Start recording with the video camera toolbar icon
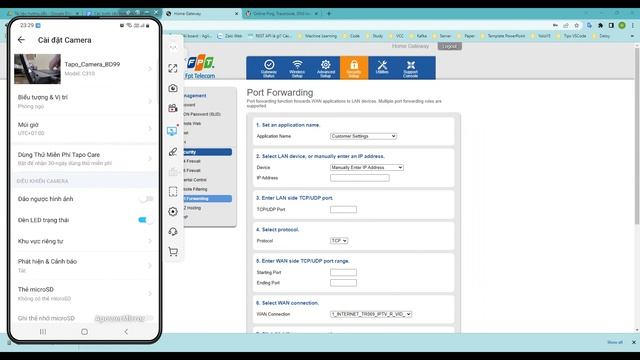This screenshot has height=360, width=640. (x=173, y=108)
